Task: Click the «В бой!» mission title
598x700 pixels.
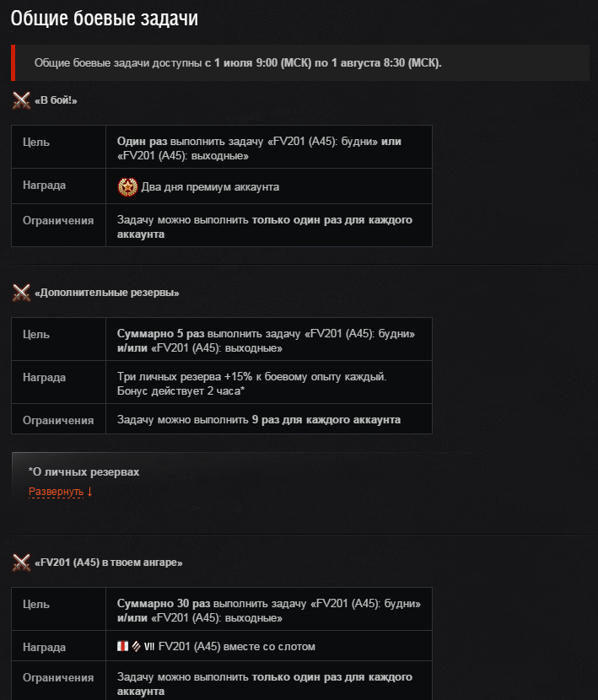Action: [x=56, y=100]
